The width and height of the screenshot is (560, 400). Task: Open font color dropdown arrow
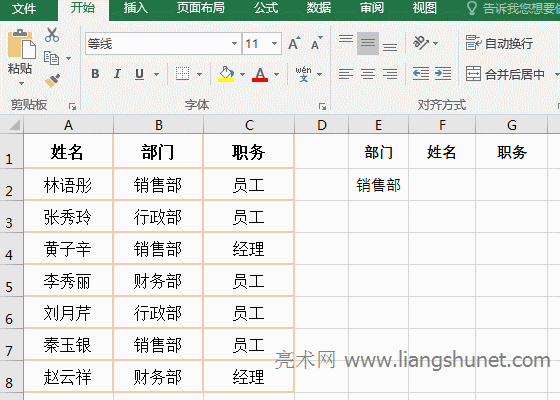pos(276,74)
